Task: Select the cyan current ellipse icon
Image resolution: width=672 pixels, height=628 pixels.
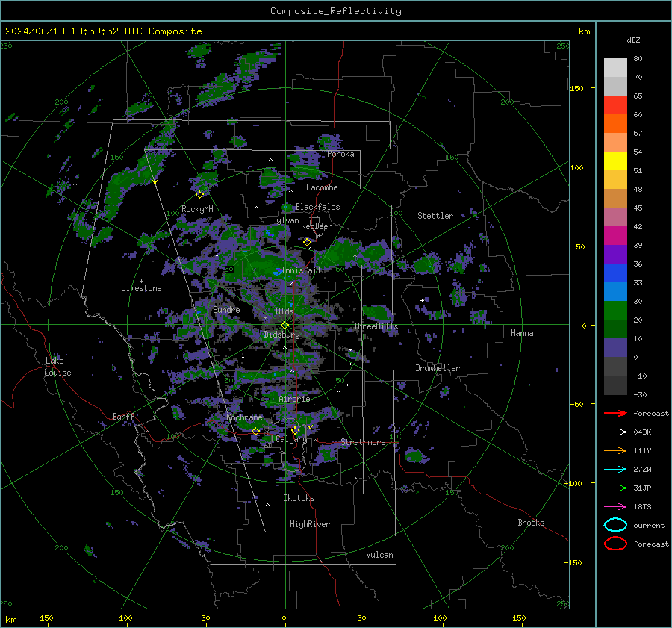Action: (x=615, y=525)
